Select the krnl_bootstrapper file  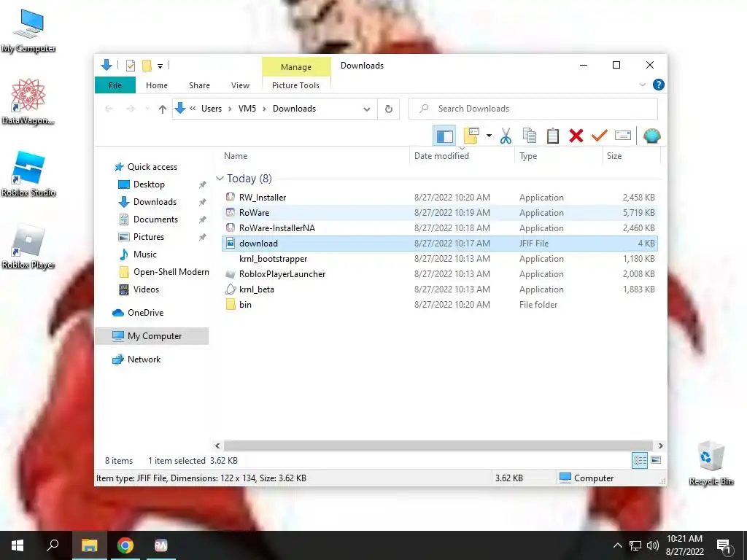tap(439, 259)
